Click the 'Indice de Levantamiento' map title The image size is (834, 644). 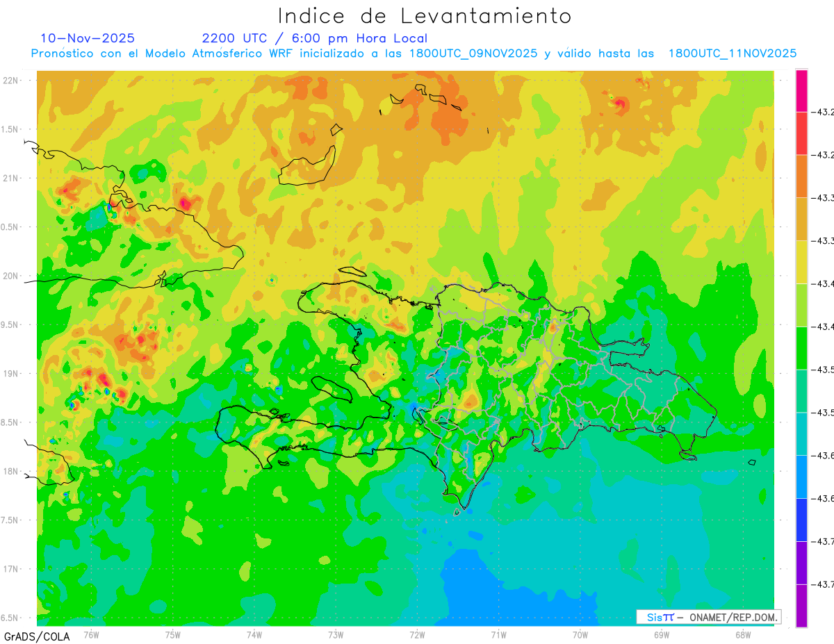click(x=425, y=15)
